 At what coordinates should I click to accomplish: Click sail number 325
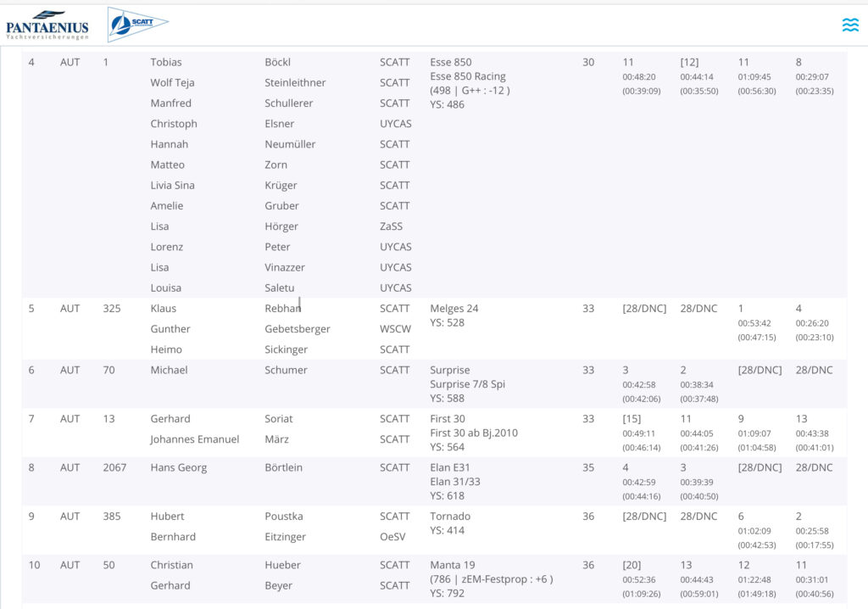[111, 308]
